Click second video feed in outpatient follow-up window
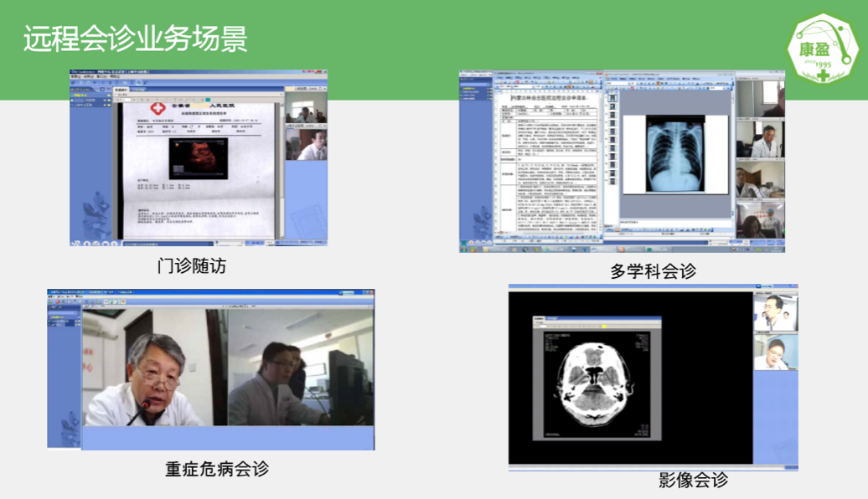 pyautogui.click(x=305, y=144)
